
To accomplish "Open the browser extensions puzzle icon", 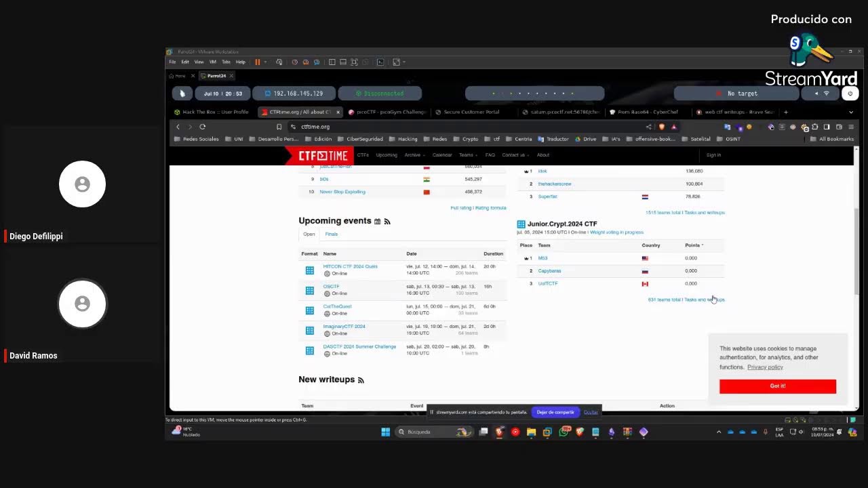I will [815, 127].
